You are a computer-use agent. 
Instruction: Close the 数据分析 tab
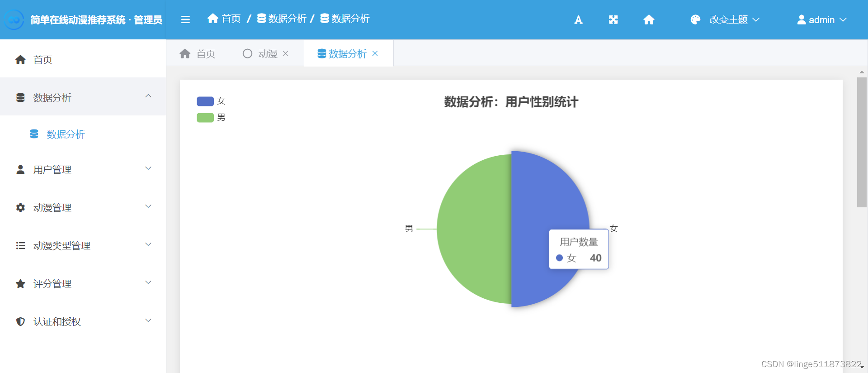click(x=375, y=53)
